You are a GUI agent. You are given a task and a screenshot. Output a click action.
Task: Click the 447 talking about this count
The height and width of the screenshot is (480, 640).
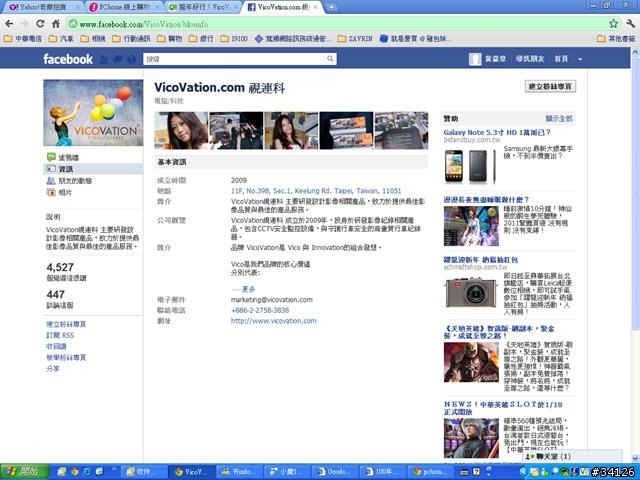pyautogui.click(x=56, y=294)
